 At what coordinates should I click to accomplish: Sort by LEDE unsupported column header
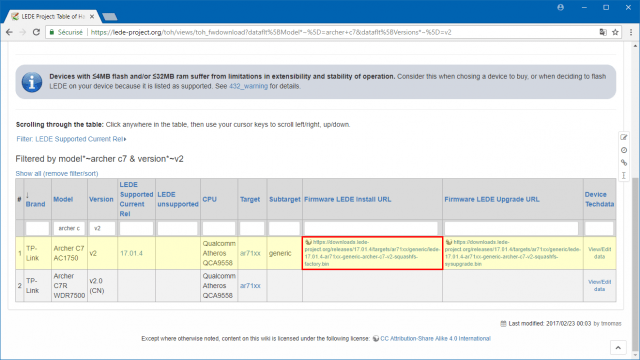coord(178,199)
